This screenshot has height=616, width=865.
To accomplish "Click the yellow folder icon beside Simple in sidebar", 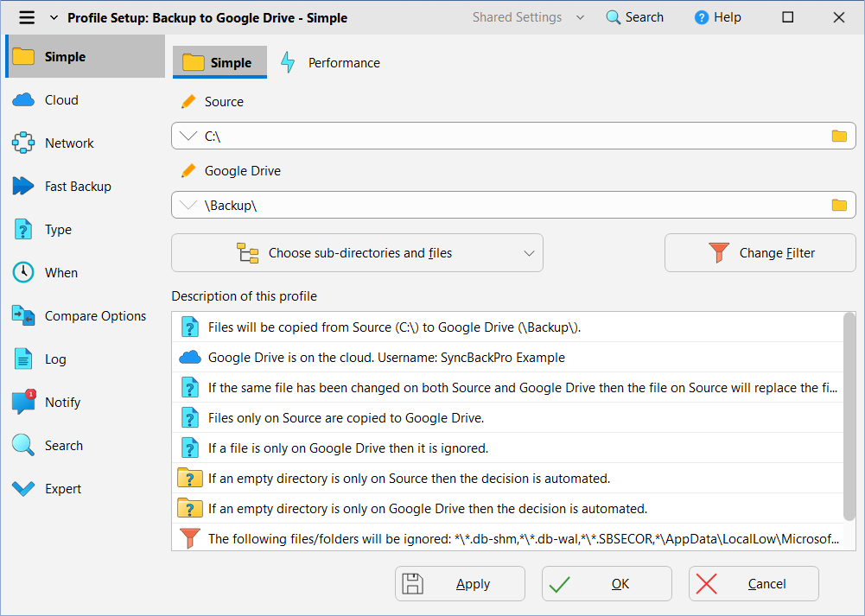I will (x=23, y=56).
